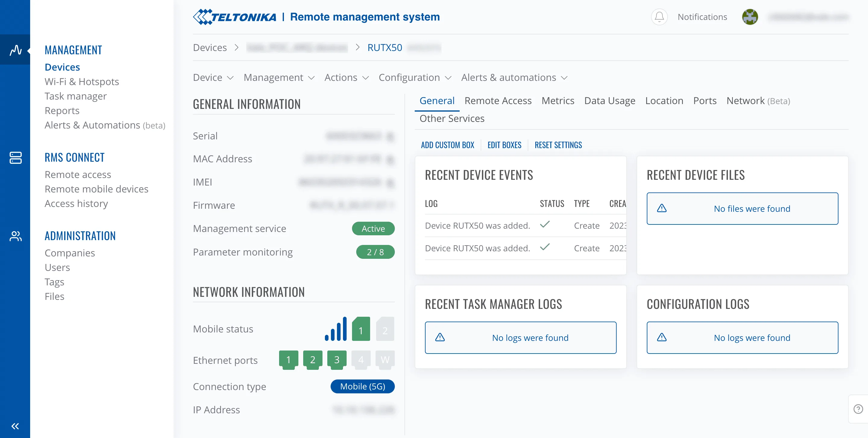This screenshot has height=438, width=868.
Task: Open the Configuration dropdown menu
Action: click(x=415, y=78)
